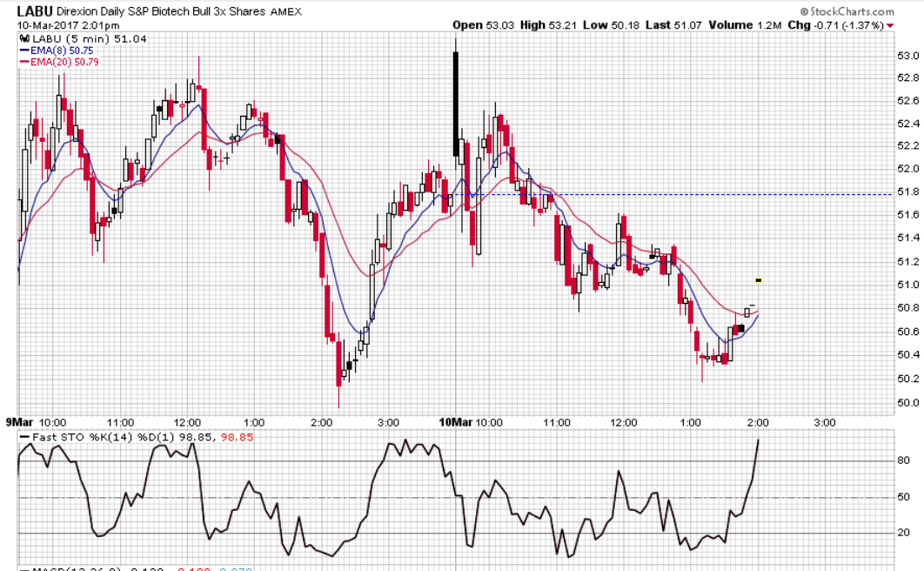Click the 20 level label on the stochastic panel

(x=903, y=533)
